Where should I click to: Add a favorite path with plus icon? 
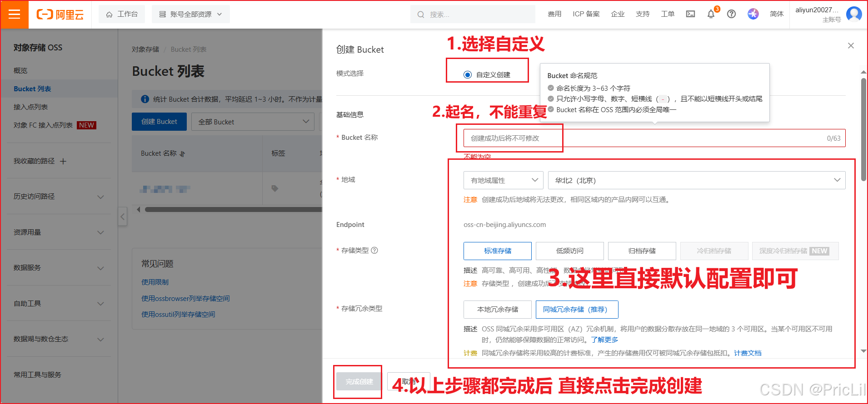[63, 161]
